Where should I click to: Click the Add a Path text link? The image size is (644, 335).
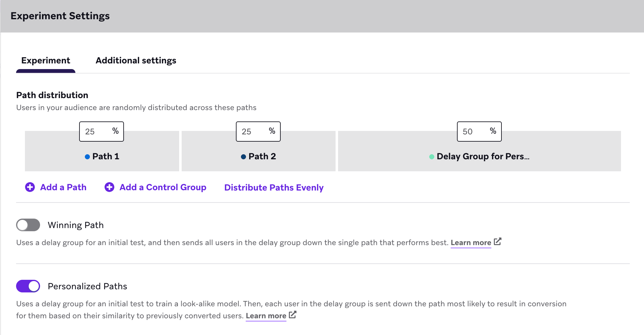tap(63, 187)
